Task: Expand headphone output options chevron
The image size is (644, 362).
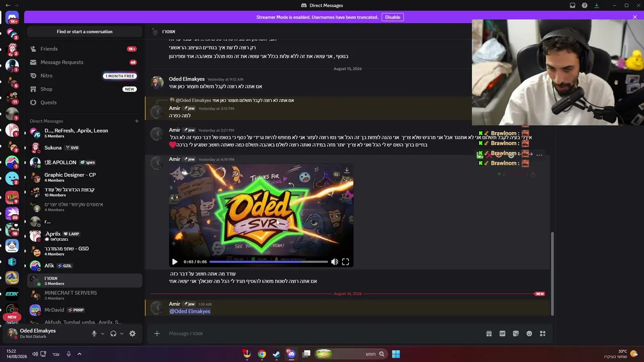Action: [122, 333]
